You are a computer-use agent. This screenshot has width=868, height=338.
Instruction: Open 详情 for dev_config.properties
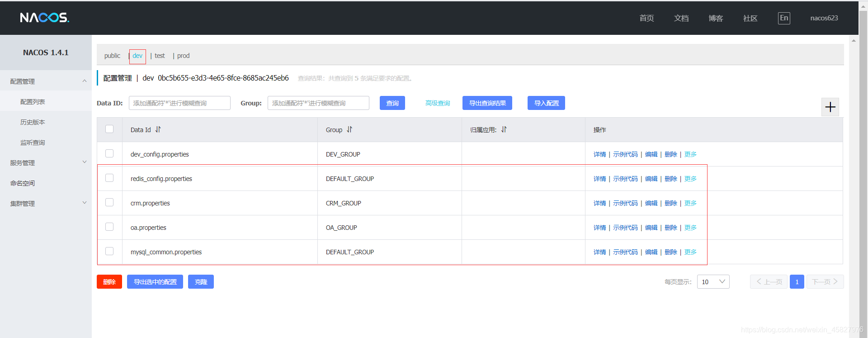[x=599, y=154]
